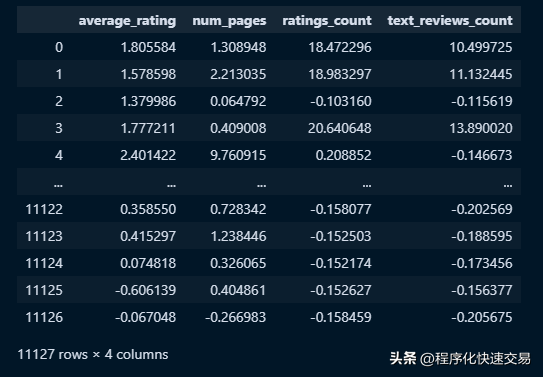Click average_rating value 0.074818

(148, 263)
